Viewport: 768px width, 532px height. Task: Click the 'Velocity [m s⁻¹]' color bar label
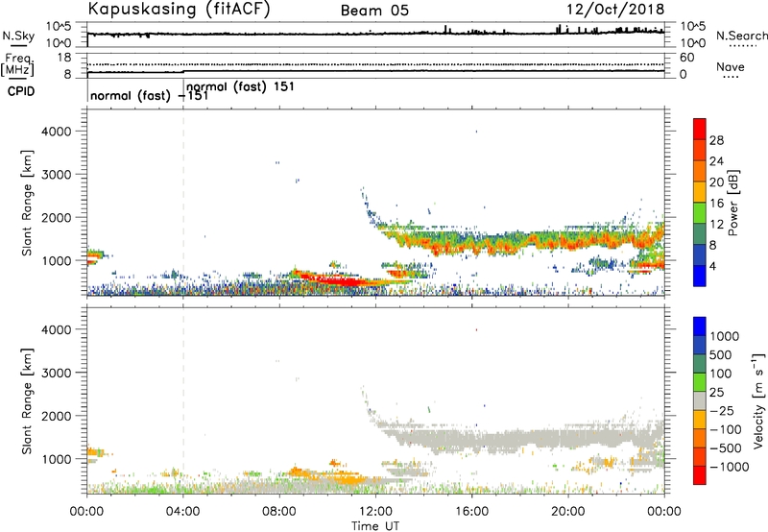point(758,400)
